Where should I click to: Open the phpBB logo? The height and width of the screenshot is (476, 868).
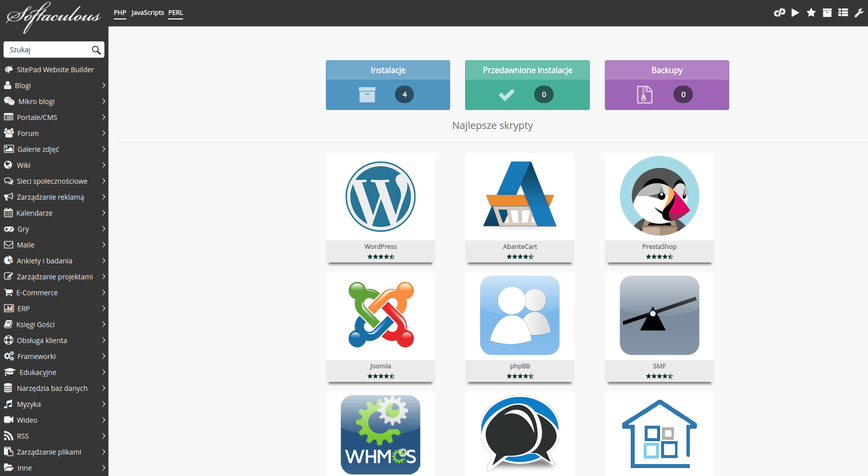click(520, 315)
